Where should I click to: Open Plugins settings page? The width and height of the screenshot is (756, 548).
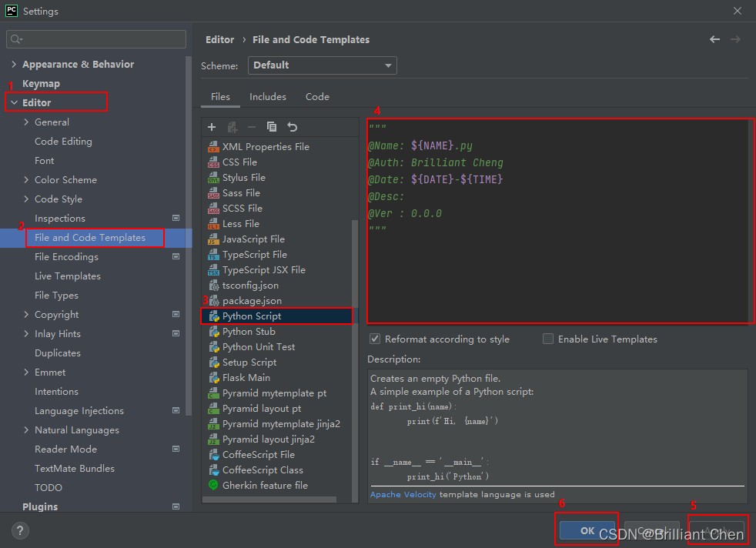click(x=40, y=506)
